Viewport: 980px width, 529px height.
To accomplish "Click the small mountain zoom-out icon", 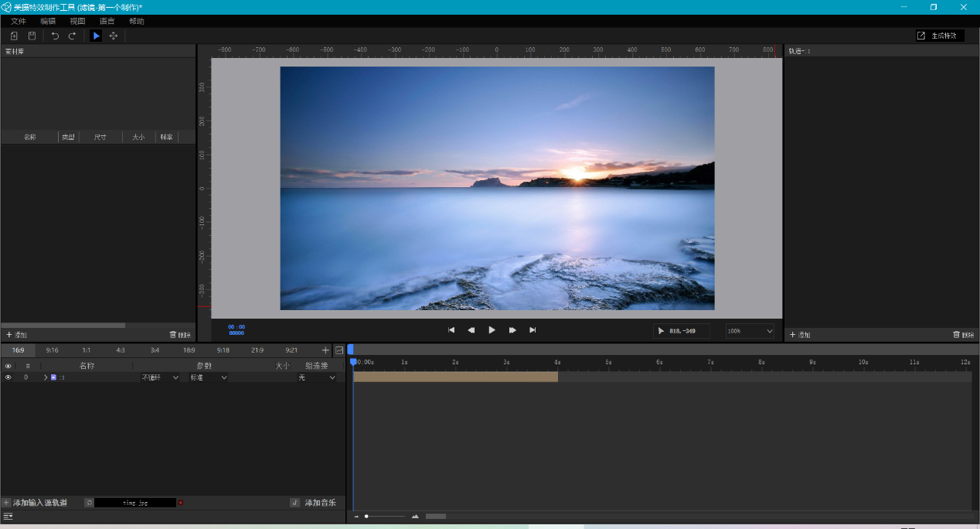I will point(356,516).
